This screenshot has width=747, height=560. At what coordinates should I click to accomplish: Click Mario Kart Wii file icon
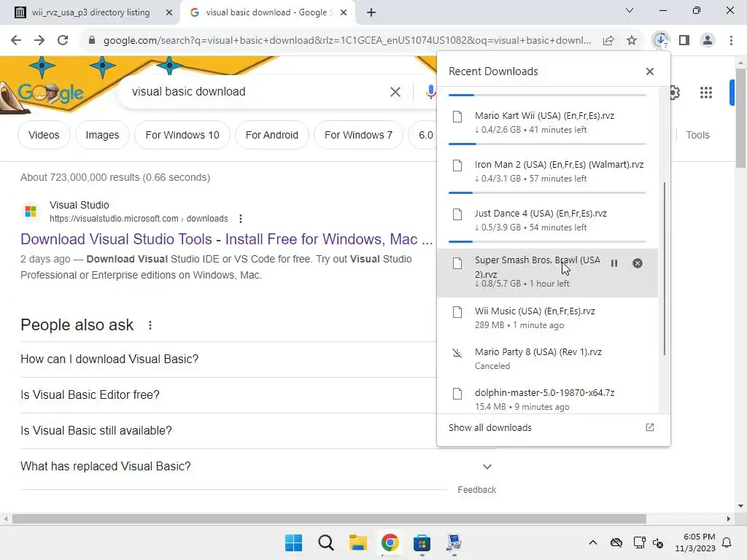click(x=457, y=117)
